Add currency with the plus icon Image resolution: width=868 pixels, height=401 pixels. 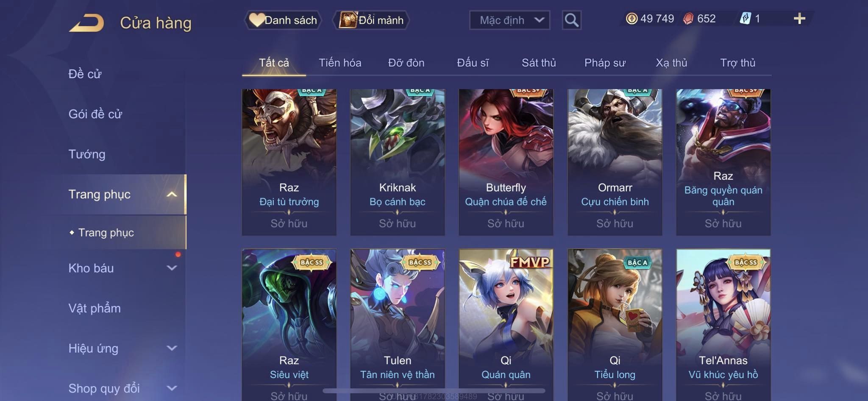pyautogui.click(x=799, y=18)
